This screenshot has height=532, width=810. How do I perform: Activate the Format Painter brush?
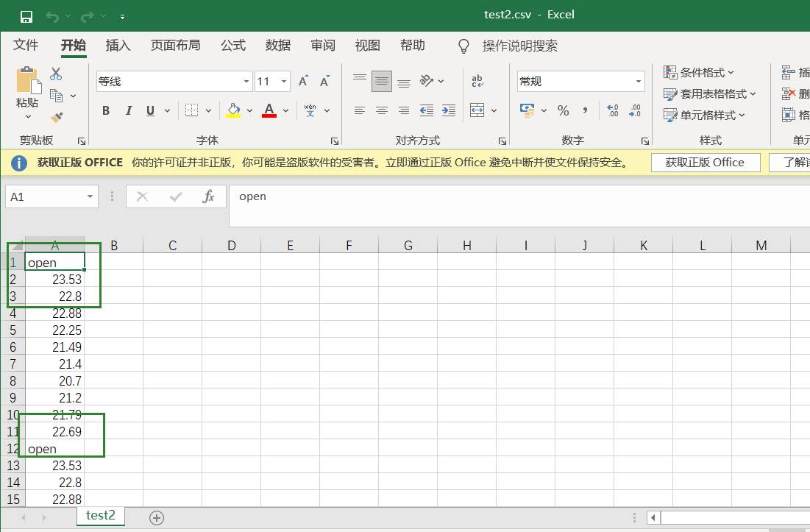[x=57, y=118]
